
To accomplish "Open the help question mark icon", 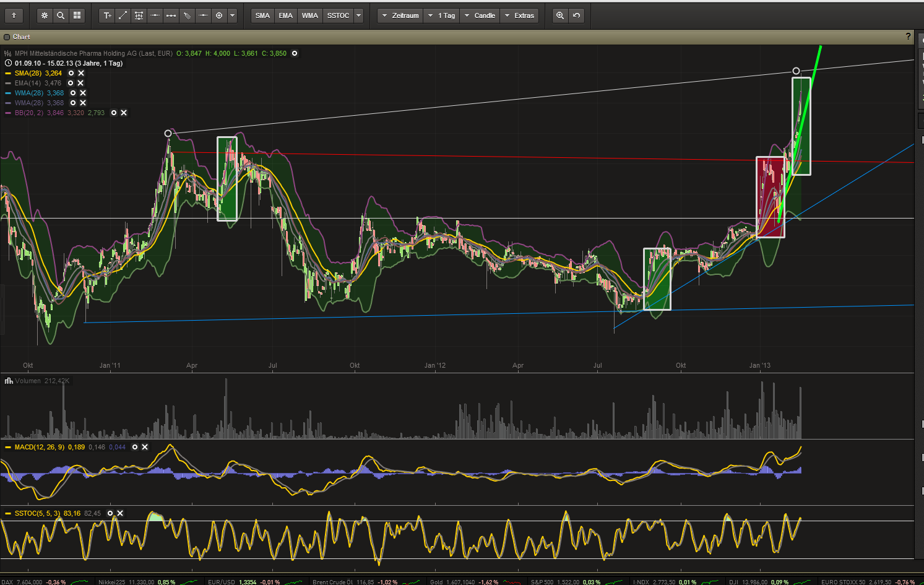I will pyautogui.click(x=908, y=37).
